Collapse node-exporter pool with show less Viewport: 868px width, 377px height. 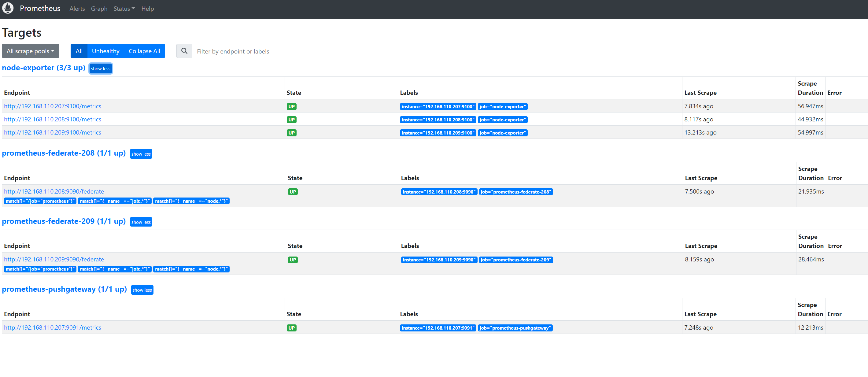pyautogui.click(x=100, y=69)
